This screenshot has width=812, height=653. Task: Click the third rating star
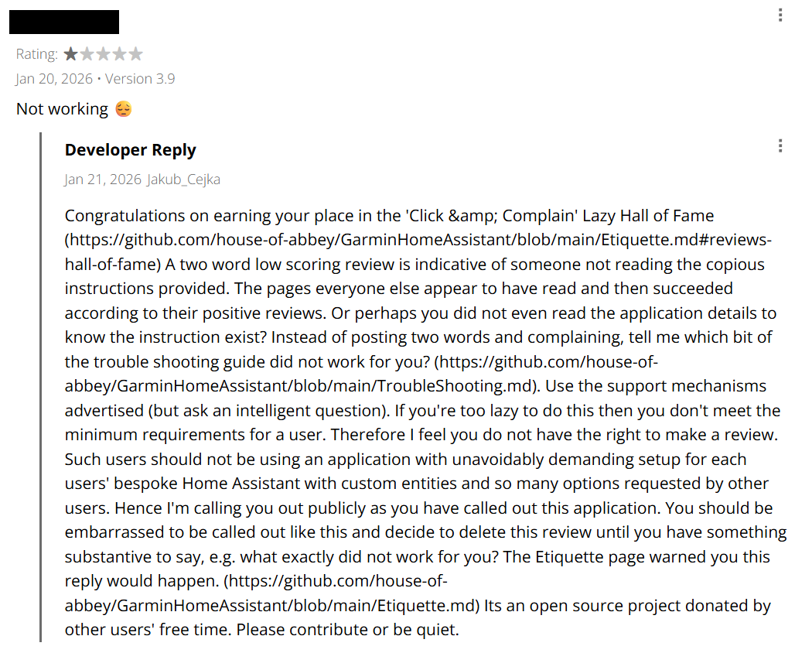(104, 54)
